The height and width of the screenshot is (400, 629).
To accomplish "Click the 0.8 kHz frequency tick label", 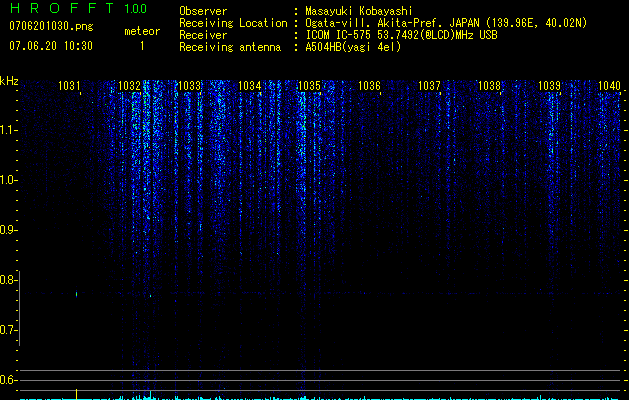I will (8, 280).
